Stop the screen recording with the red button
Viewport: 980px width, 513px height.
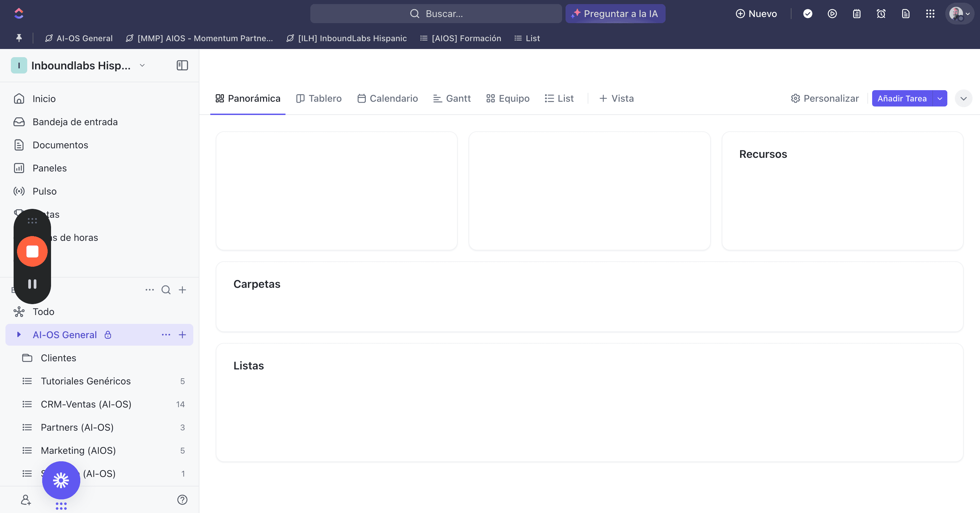(32, 251)
